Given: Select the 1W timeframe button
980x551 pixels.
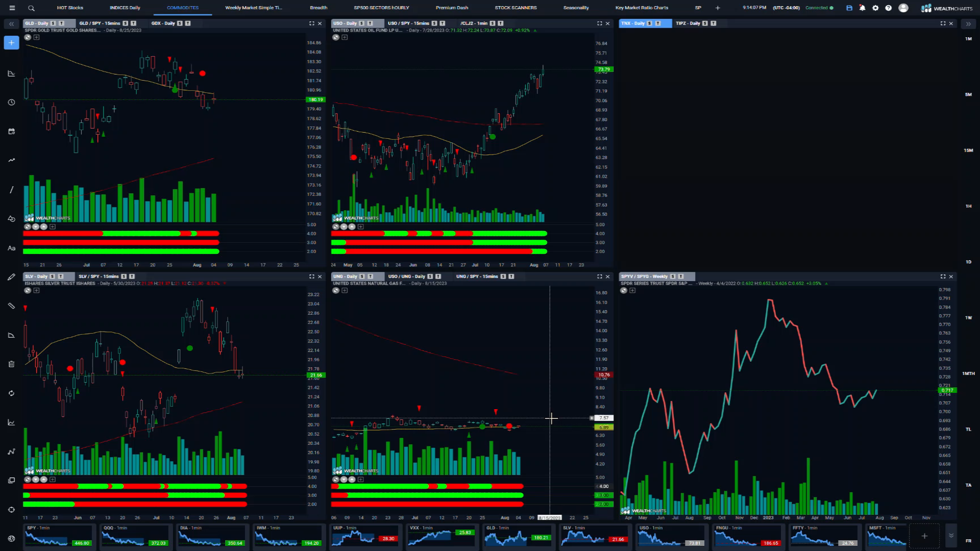Looking at the screenshot, I should (968, 318).
